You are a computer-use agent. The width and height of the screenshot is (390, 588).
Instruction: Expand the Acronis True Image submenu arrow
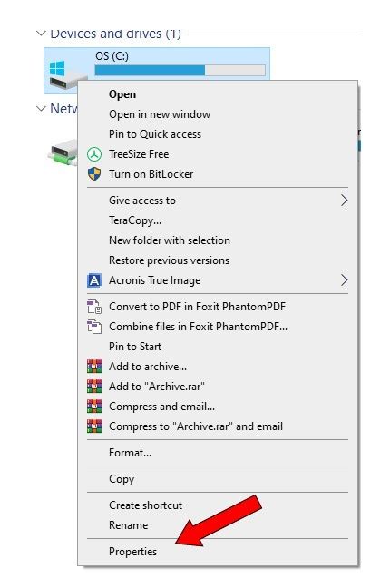(345, 280)
